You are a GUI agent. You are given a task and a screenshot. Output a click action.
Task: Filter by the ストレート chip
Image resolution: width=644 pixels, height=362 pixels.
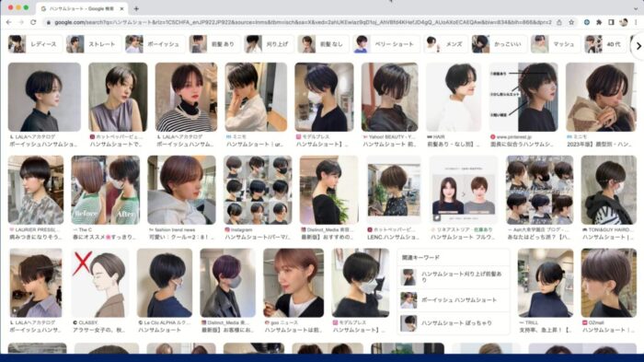coord(93,44)
